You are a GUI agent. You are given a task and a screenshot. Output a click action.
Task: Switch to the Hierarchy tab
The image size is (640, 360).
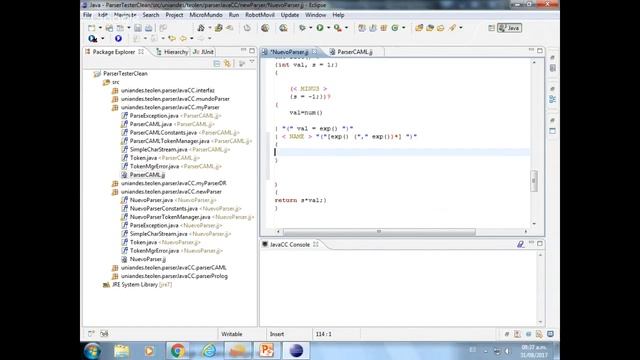[172, 52]
